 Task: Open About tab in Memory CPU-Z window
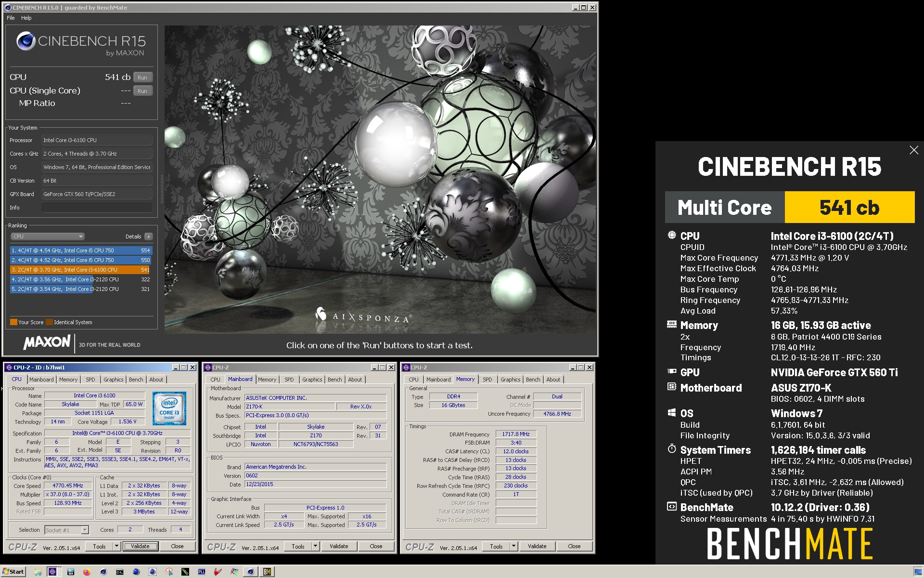553,380
